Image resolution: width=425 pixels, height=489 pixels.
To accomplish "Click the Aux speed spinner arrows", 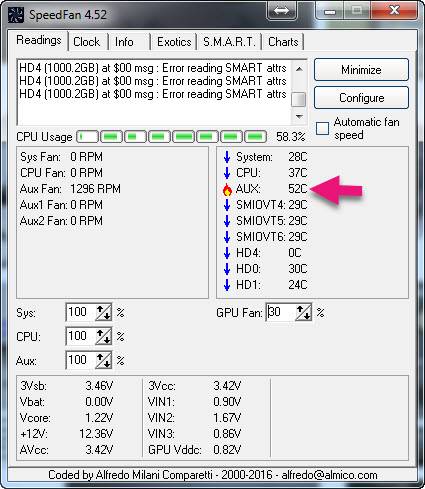I will coord(103,360).
